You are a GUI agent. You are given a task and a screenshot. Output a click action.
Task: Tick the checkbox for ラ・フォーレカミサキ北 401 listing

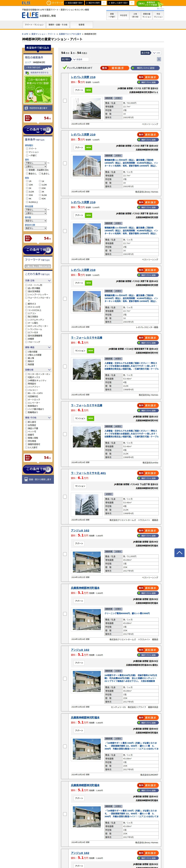pos(65,496)
